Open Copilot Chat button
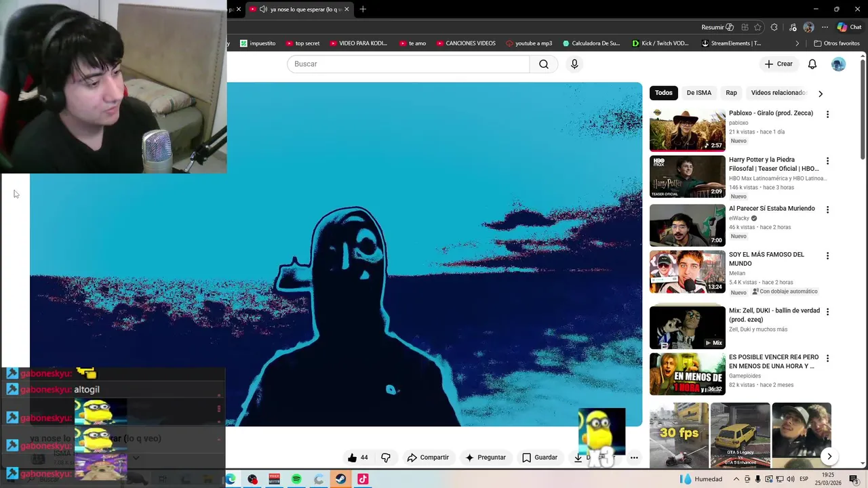The image size is (868, 488). [x=849, y=27]
